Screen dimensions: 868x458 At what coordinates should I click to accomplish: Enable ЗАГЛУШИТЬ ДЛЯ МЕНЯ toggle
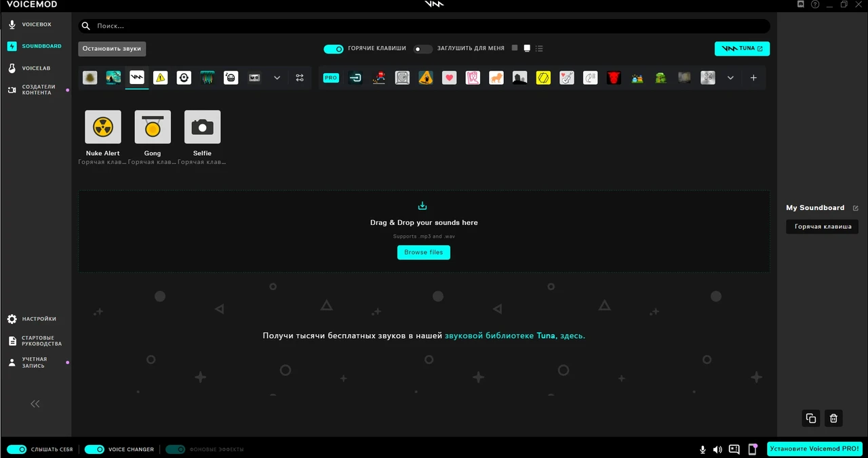[422, 48]
